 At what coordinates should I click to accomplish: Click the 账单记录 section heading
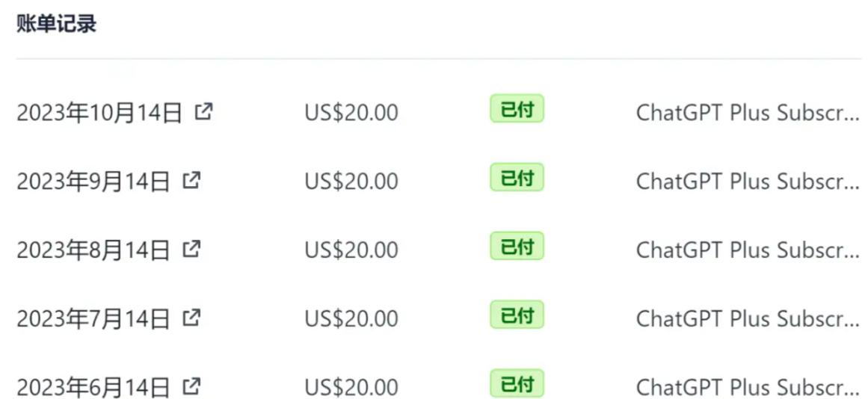[x=57, y=25]
